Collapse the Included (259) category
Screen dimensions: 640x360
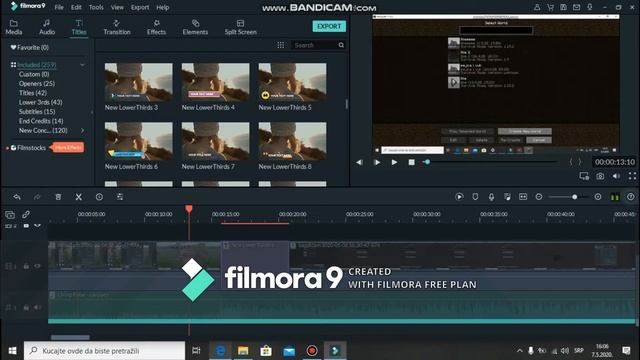(x=82, y=65)
